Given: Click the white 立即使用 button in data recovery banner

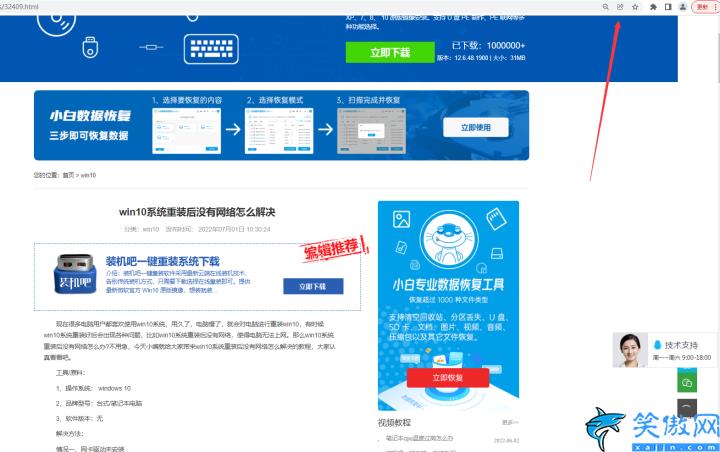Looking at the screenshot, I should click(x=476, y=127).
